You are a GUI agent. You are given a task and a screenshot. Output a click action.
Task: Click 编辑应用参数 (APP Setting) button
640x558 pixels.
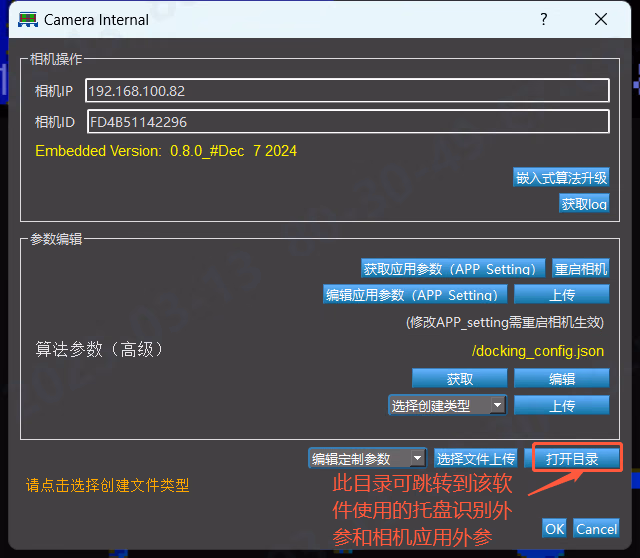(x=415, y=294)
